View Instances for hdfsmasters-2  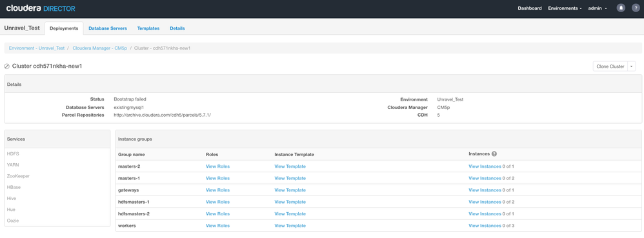(485, 214)
